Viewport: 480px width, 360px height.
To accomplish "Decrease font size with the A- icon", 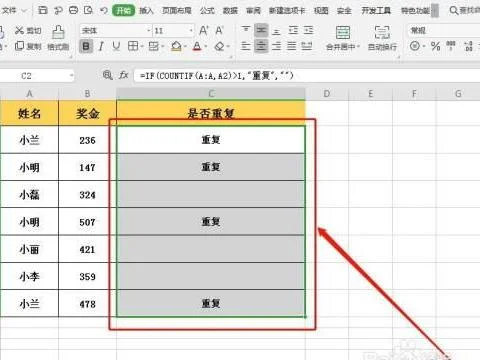I will pyautogui.click(x=219, y=31).
